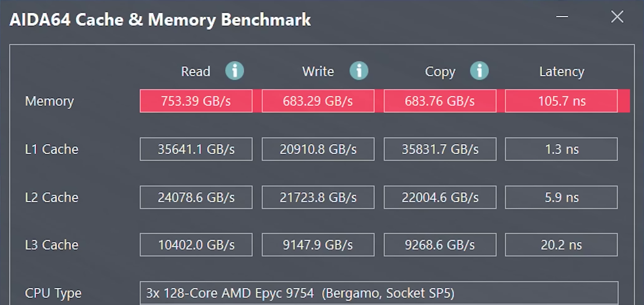Image resolution: width=644 pixels, height=305 pixels.
Task: Click the info icon beside Read
Action: click(x=235, y=71)
